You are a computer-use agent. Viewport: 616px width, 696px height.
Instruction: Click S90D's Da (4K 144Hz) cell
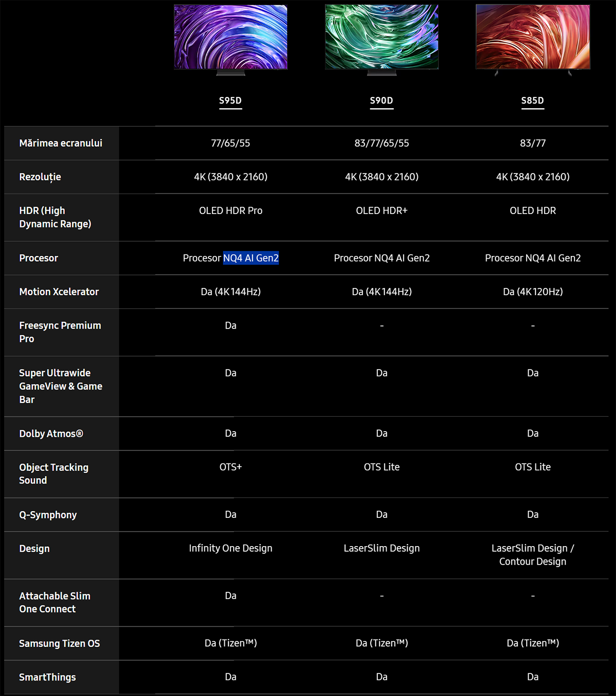coord(382,292)
